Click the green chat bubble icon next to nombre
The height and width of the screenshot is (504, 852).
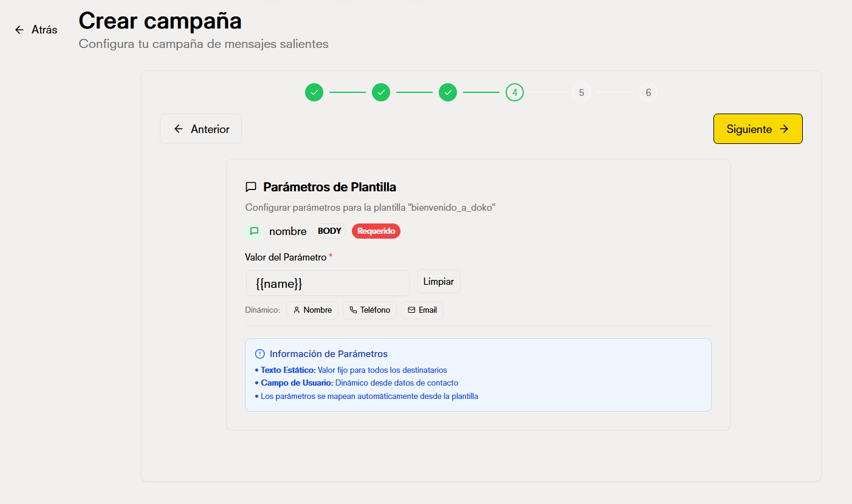click(x=254, y=231)
